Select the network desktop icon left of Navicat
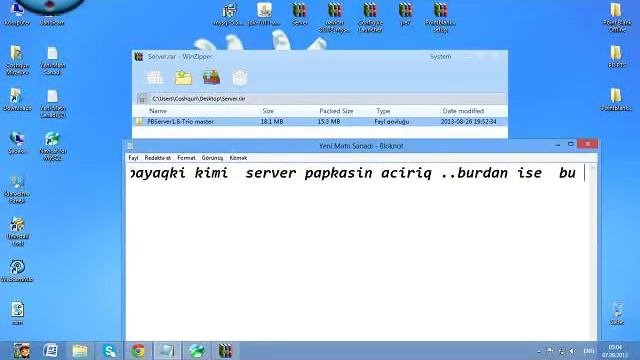 click(17, 142)
